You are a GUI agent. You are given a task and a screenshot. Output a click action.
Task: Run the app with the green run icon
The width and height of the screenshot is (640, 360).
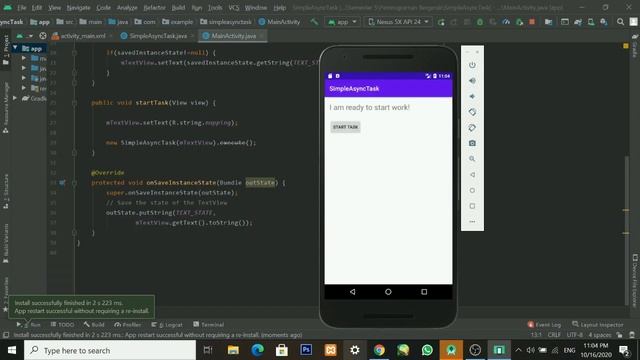pyautogui.click(x=441, y=22)
